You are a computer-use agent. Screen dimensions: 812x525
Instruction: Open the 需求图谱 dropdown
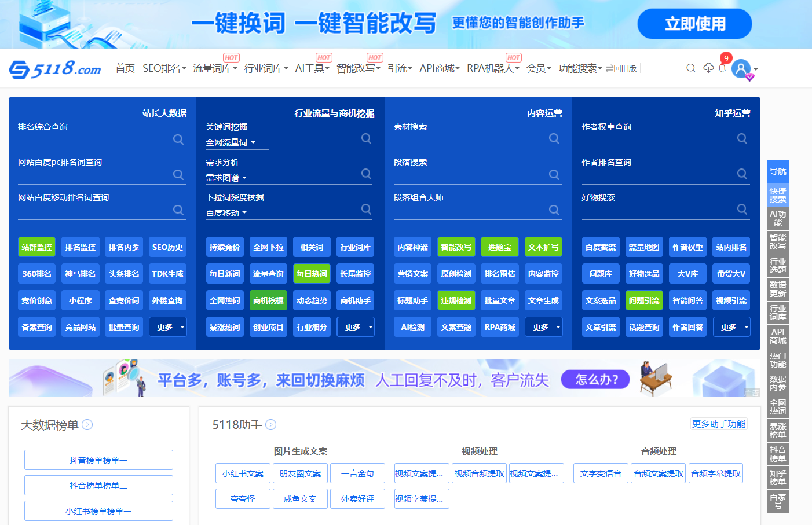(x=226, y=178)
